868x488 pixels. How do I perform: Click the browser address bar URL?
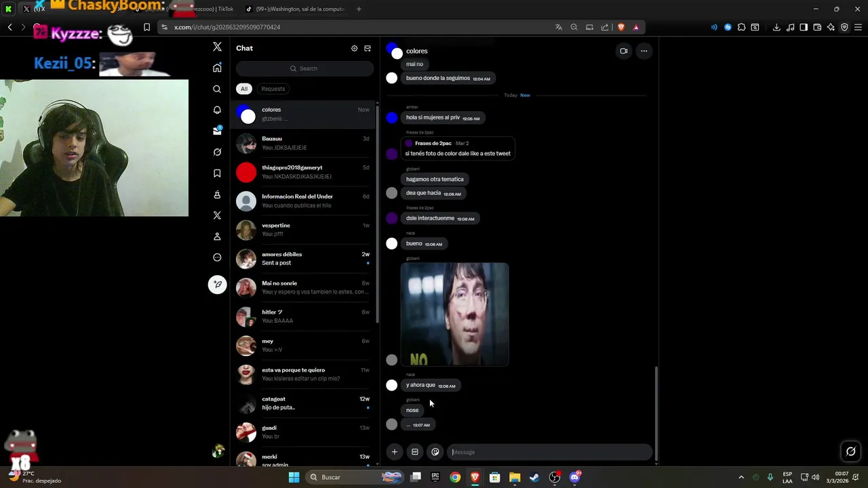pyautogui.click(x=227, y=27)
